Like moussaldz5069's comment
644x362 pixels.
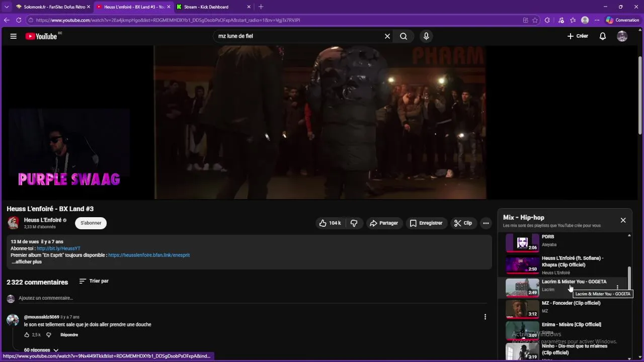pyautogui.click(x=27, y=335)
